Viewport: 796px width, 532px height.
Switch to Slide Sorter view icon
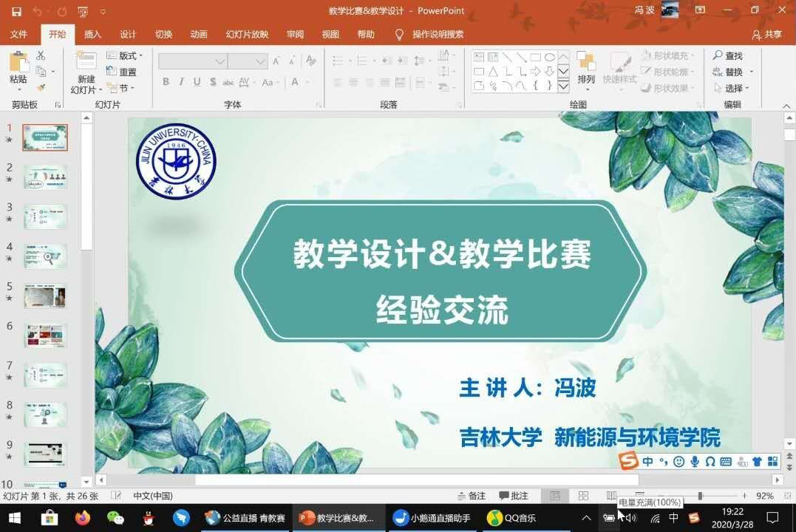click(583, 496)
